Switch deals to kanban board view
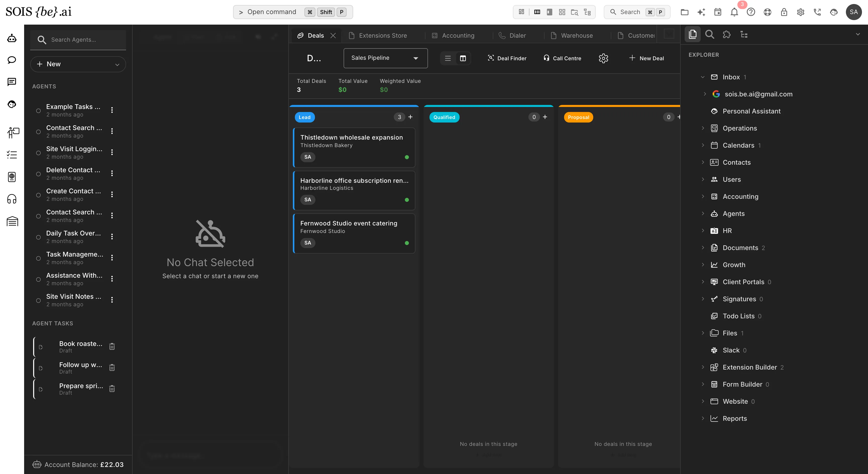This screenshot has width=868, height=474. click(463, 58)
